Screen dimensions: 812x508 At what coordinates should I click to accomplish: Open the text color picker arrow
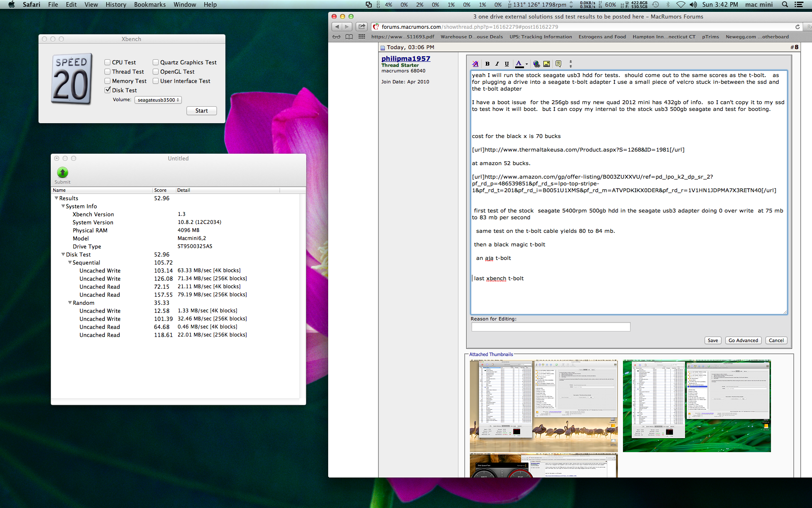[x=527, y=64]
